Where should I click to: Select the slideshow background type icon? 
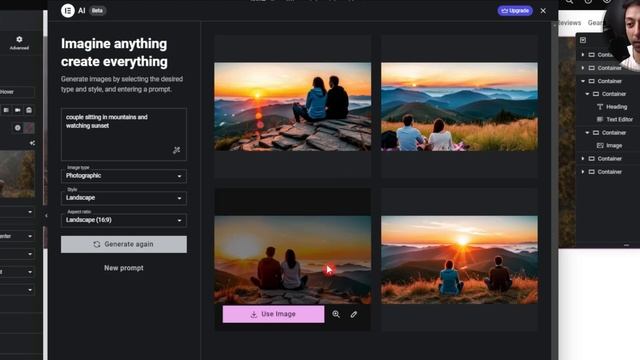[29, 110]
